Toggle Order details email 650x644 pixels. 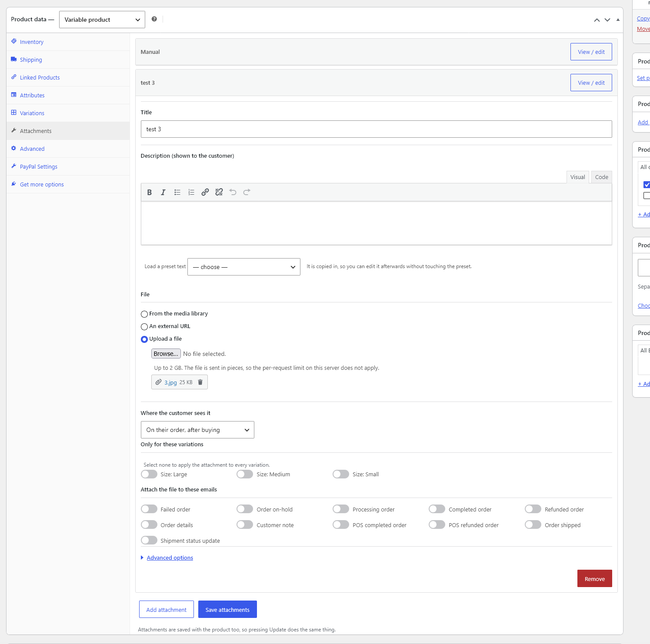pos(149,524)
